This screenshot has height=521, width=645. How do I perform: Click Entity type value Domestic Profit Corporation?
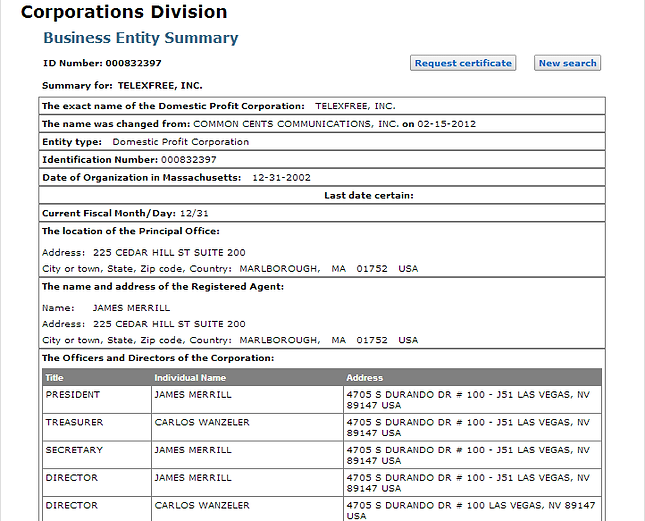[181, 142]
